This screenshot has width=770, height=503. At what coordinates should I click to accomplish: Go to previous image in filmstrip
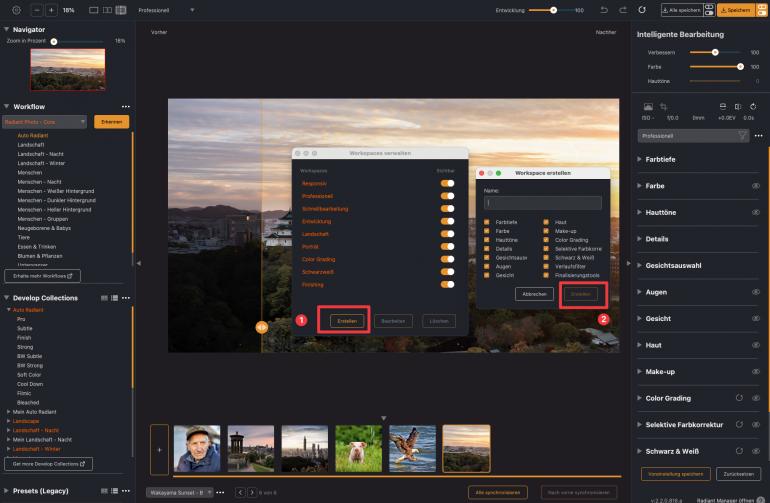click(240, 492)
